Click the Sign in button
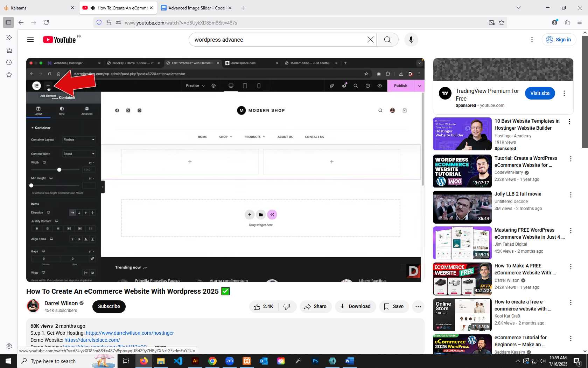The image size is (588, 368). pos(559,40)
